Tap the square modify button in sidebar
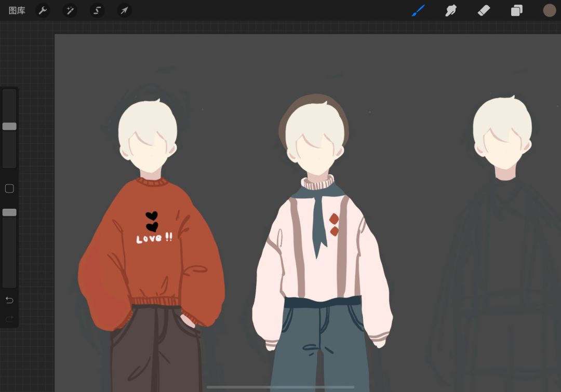 click(9, 188)
